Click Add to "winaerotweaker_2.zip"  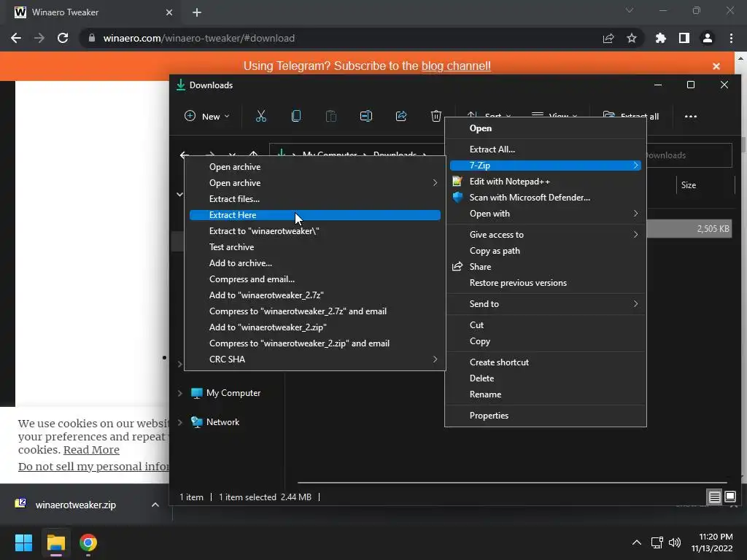coord(315,327)
